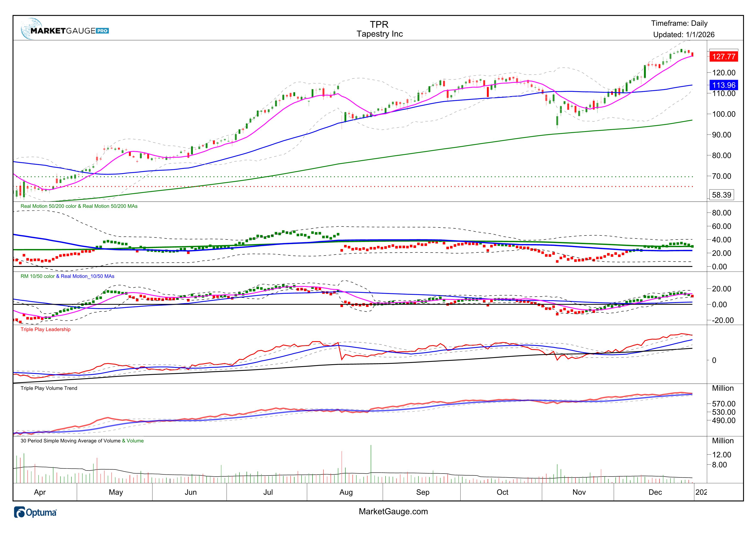Click the Updated: 1/1/2026 date text

684,35
